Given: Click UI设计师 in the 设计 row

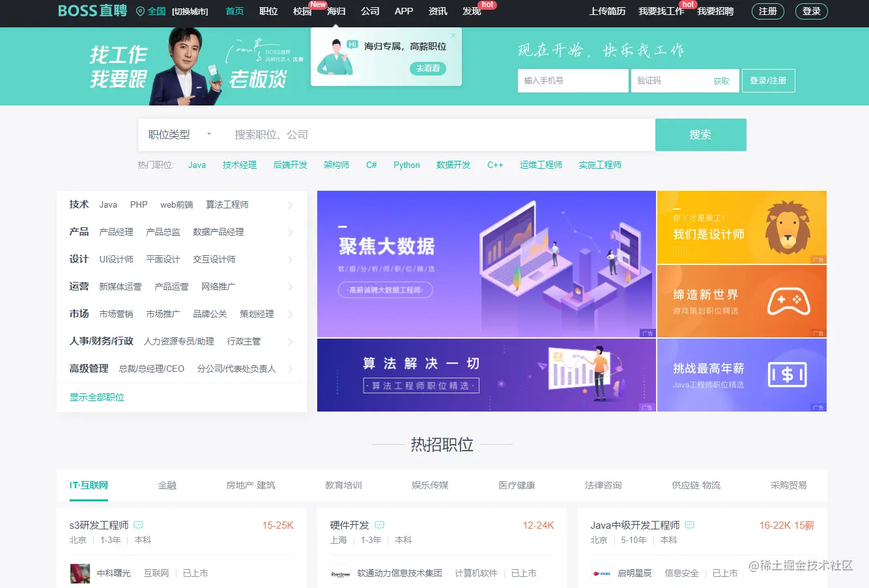Looking at the screenshot, I should click(x=116, y=259).
